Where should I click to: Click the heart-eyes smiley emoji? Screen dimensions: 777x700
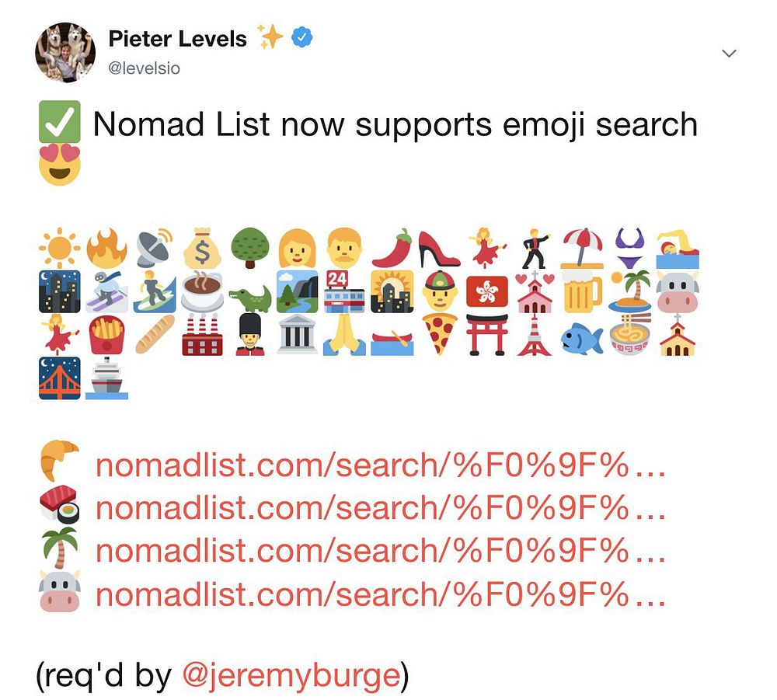pyautogui.click(x=60, y=165)
